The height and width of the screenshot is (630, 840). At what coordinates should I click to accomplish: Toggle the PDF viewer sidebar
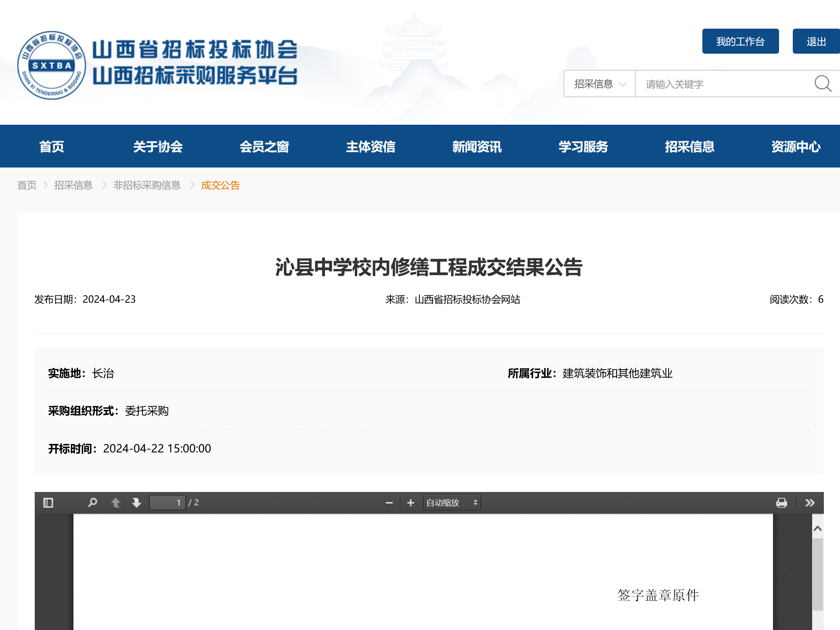coord(48,502)
